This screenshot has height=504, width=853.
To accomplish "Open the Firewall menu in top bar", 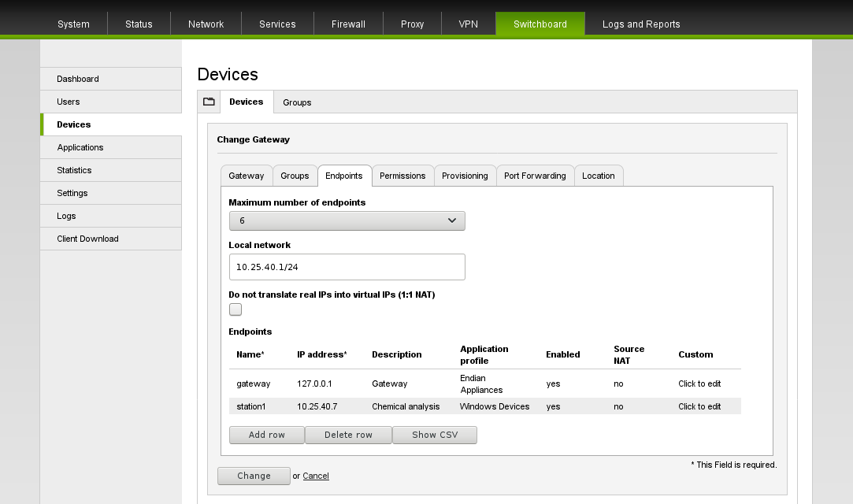I will (x=348, y=24).
